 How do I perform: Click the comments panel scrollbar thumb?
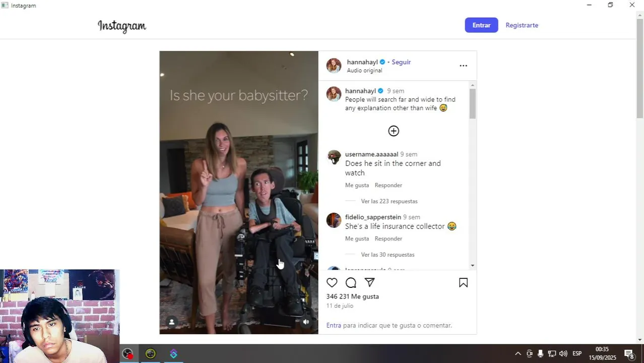(x=472, y=104)
